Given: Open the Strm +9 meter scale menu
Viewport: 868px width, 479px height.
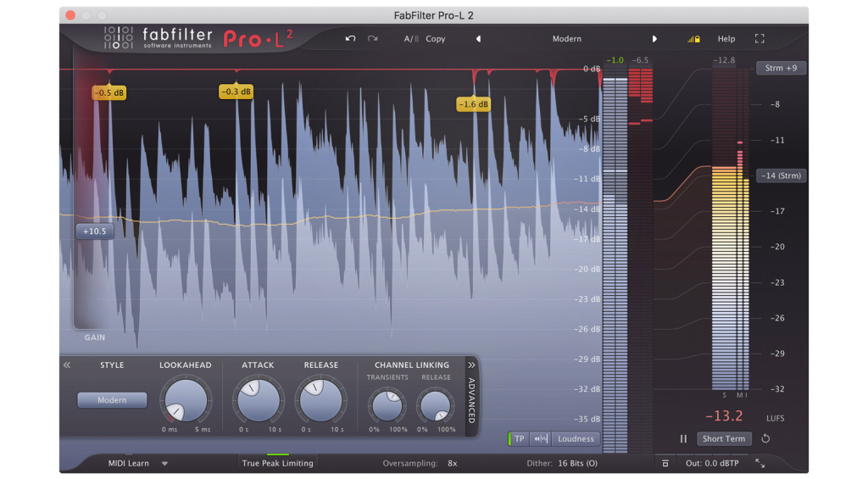Looking at the screenshot, I should 781,68.
